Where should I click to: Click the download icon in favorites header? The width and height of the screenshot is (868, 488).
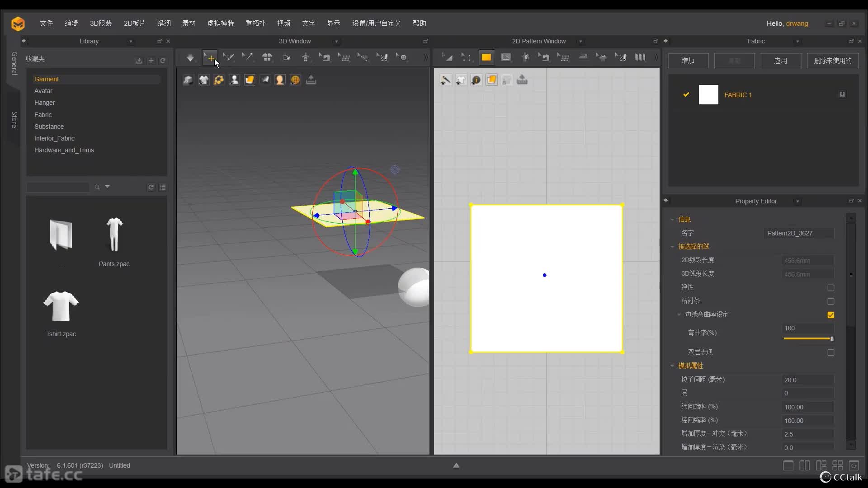[139, 61]
